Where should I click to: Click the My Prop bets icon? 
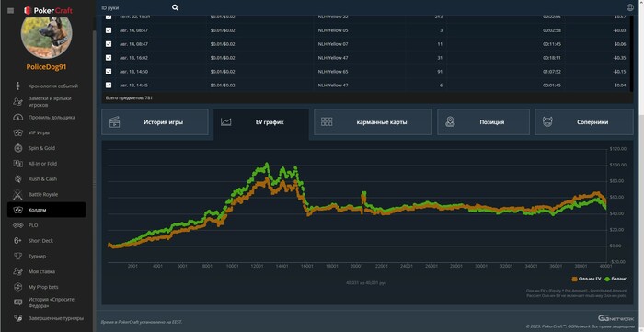[x=17, y=287]
